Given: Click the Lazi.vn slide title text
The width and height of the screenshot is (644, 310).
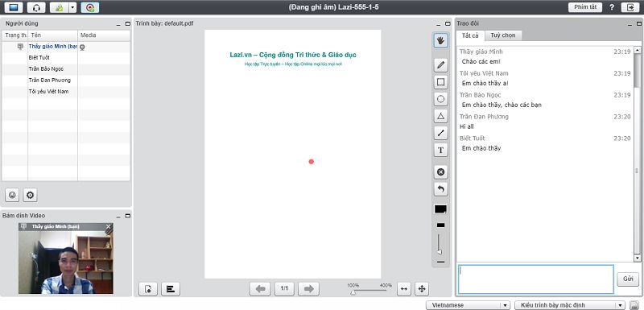Looking at the screenshot, I should click(x=293, y=55).
